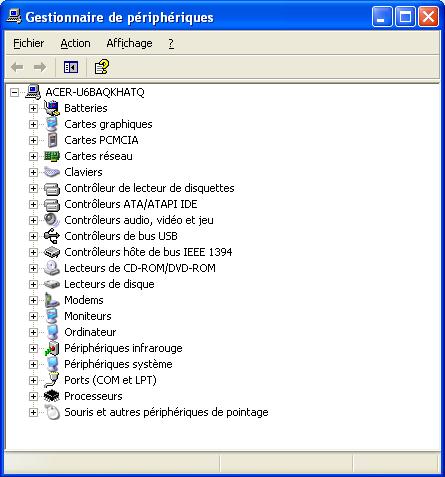
Task: Open the Affichage menu
Action: point(129,43)
